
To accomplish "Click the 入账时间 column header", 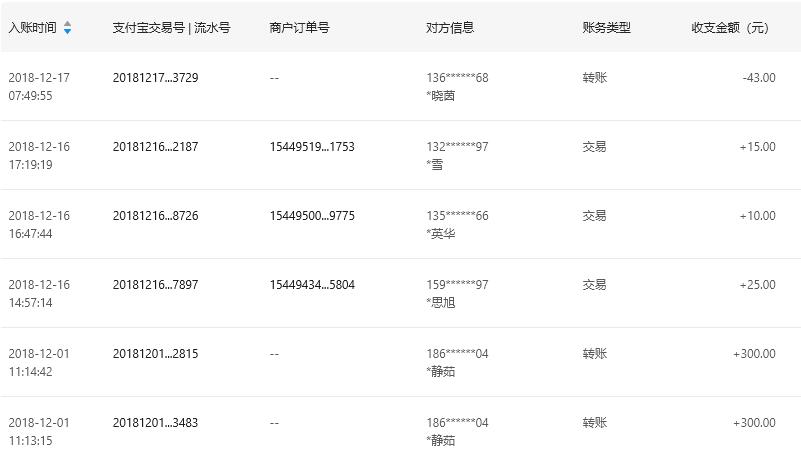I will point(32,28).
